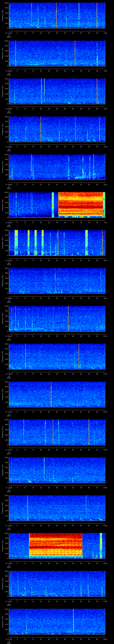Click the Frequency (Hz) axis label of 21:01:00 panel
The width and height of the screenshot is (114, 644).
pos(3,16)
